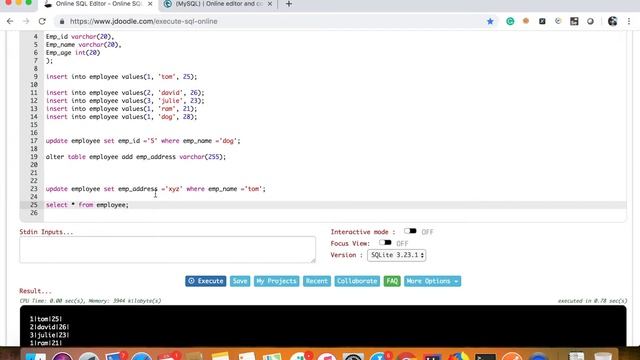
Task: Click the select * from employee line
Action: click(x=87, y=205)
